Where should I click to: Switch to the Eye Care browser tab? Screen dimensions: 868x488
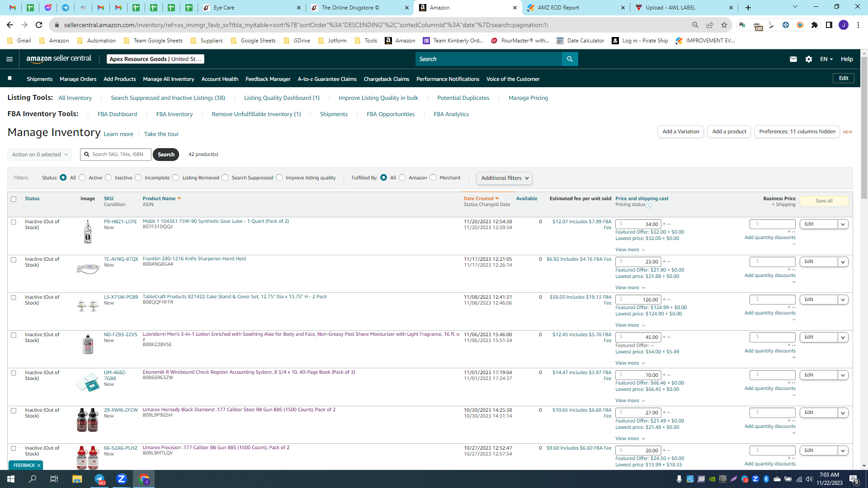(x=252, y=8)
